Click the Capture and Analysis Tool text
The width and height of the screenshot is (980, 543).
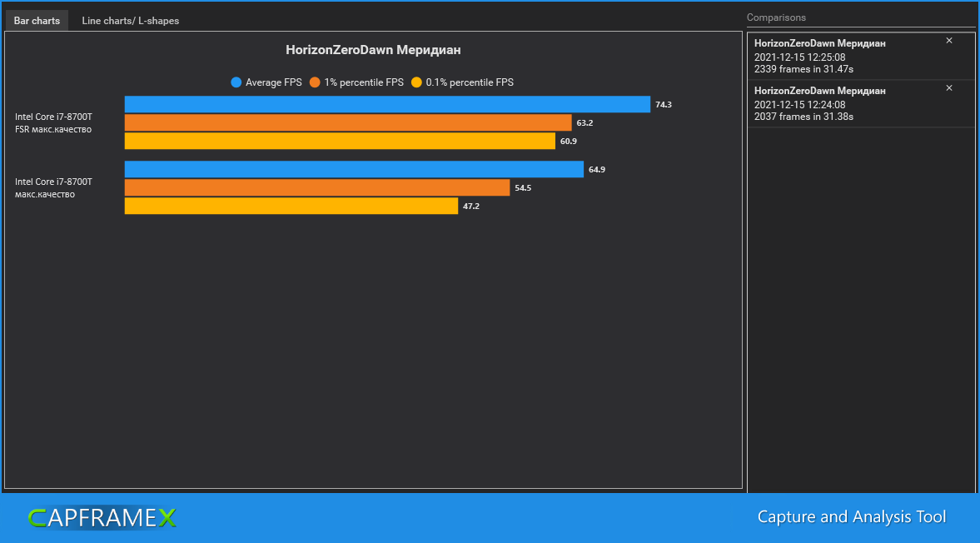pyautogui.click(x=852, y=516)
